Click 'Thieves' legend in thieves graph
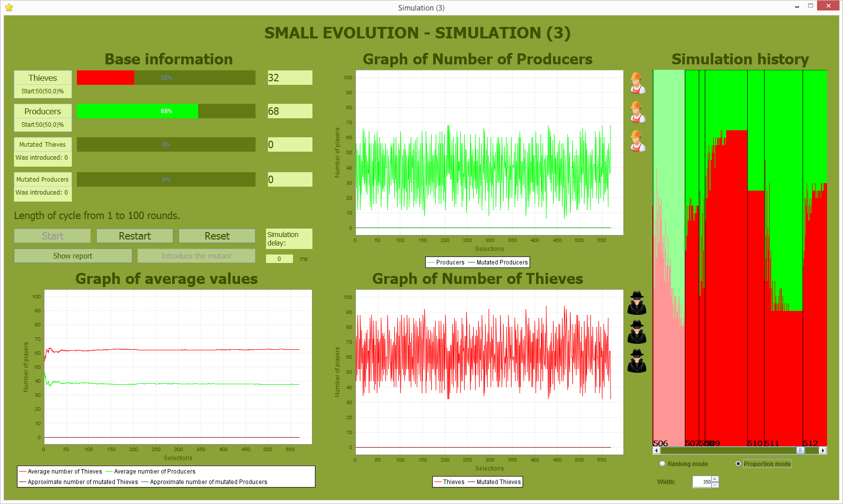 [x=449, y=482]
